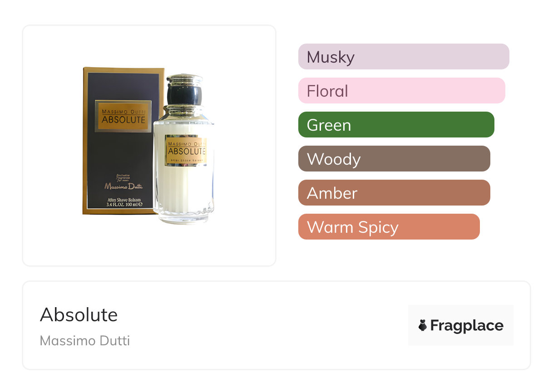Open the Massimo Dutti brand name below the title
The image size is (553, 392).
[85, 341]
